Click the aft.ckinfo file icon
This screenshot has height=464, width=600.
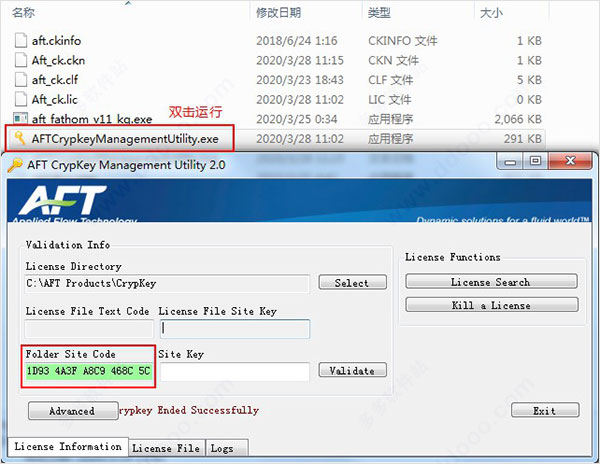[21, 41]
